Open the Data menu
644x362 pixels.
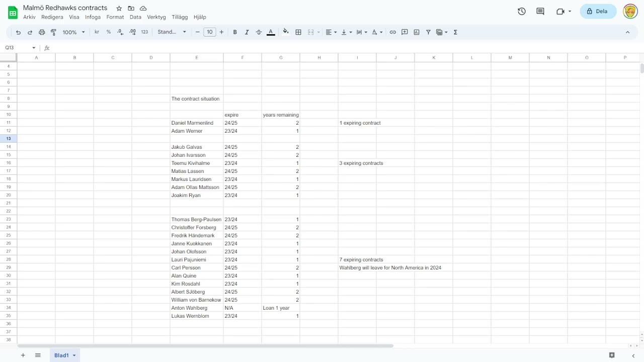(x=135, y=17)
